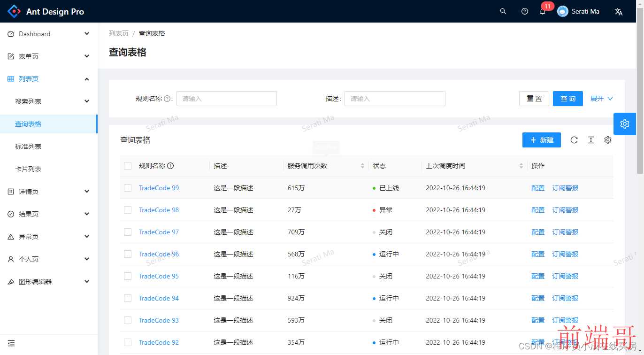
Task: Click Serati Ma user avatar
Action: pos(563,11)
